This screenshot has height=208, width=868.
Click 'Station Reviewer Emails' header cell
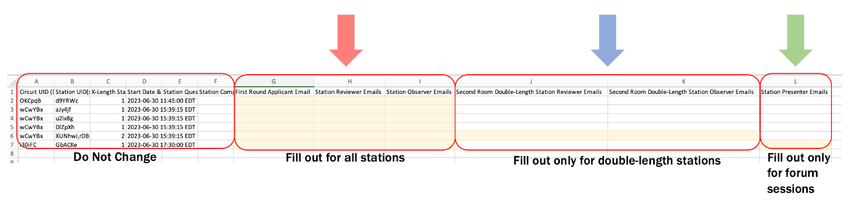[x=349, y=92]
